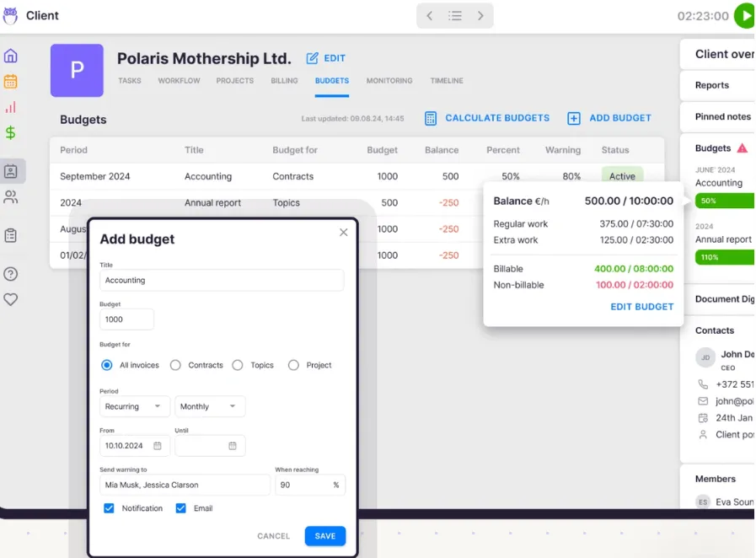Open the client list icon in navigator
This screenshot has height=558, width=756.
point(454,16)
